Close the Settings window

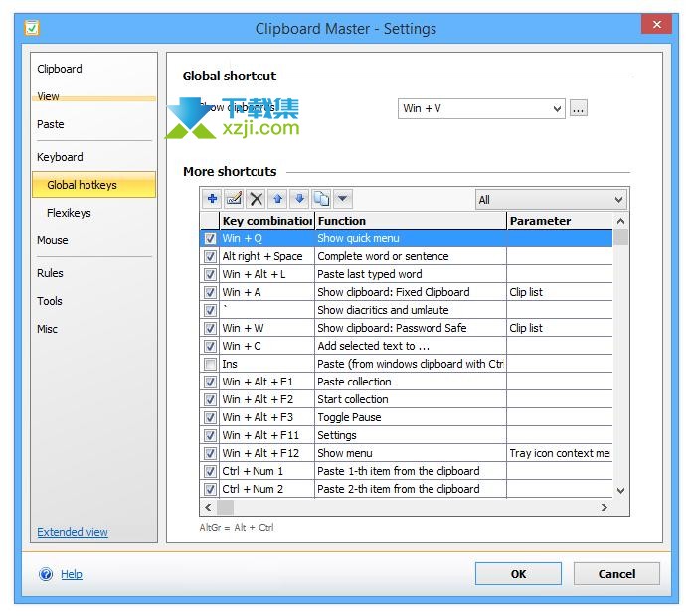(x=656, y=24)
